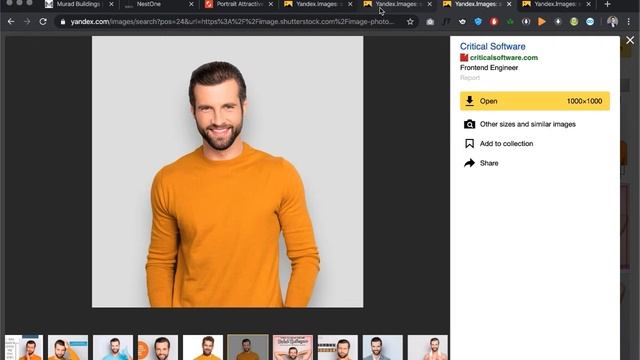Screen dimensions: 640x360
Task: Click the Share option
Action: (489, 163)
